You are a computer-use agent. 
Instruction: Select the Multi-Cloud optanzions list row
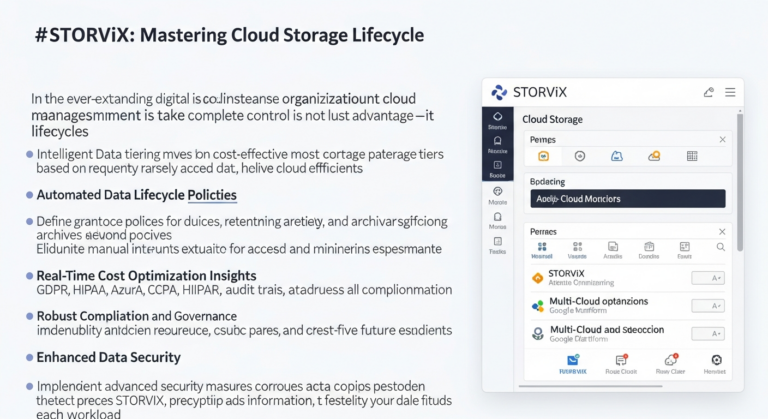(x=628, y=306)
